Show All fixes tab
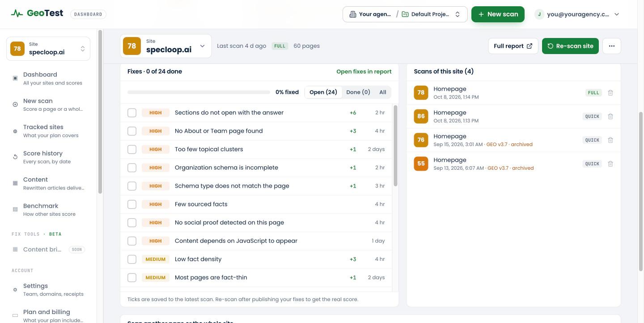This screenshot has height=323, width=644. (383, 92)
